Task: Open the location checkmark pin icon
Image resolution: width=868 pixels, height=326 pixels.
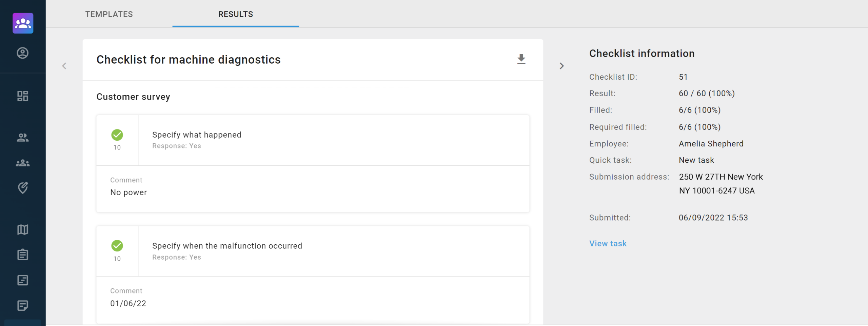Action: click(x=23, y=188)
